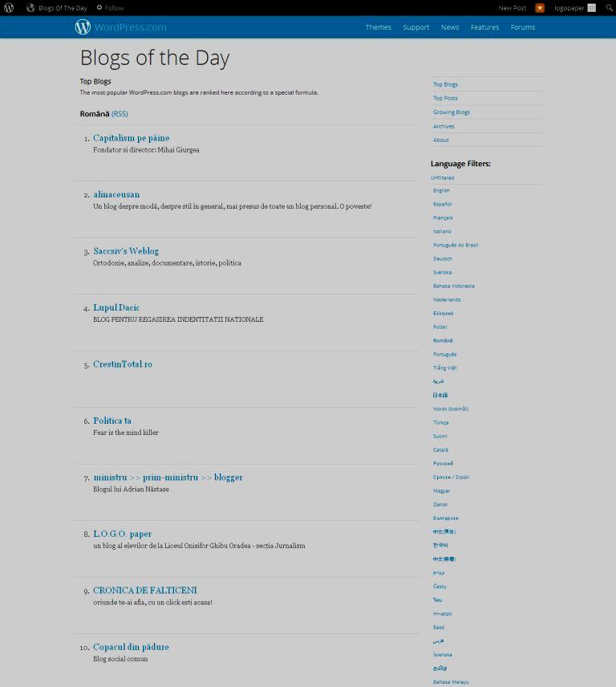
Task: Click the globe icon beside Blogs Of The Day
Action: click(x=30, y=8)
